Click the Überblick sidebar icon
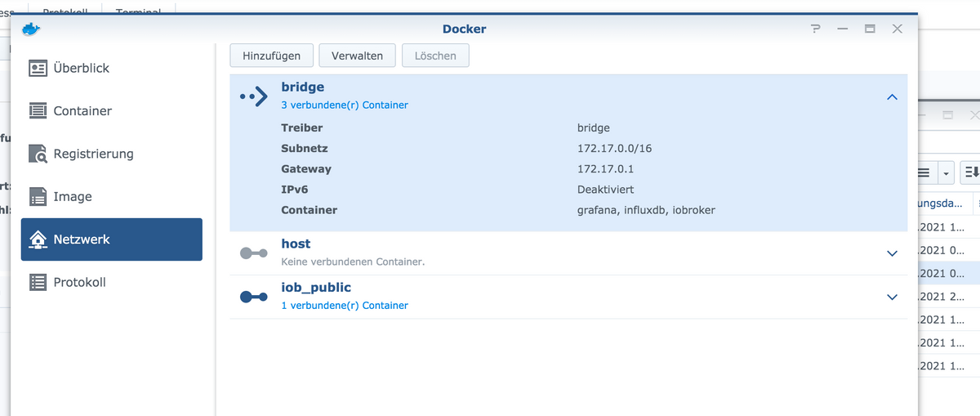Image resolution: width=980 pixels, height=416 pixels. (38, 68)
